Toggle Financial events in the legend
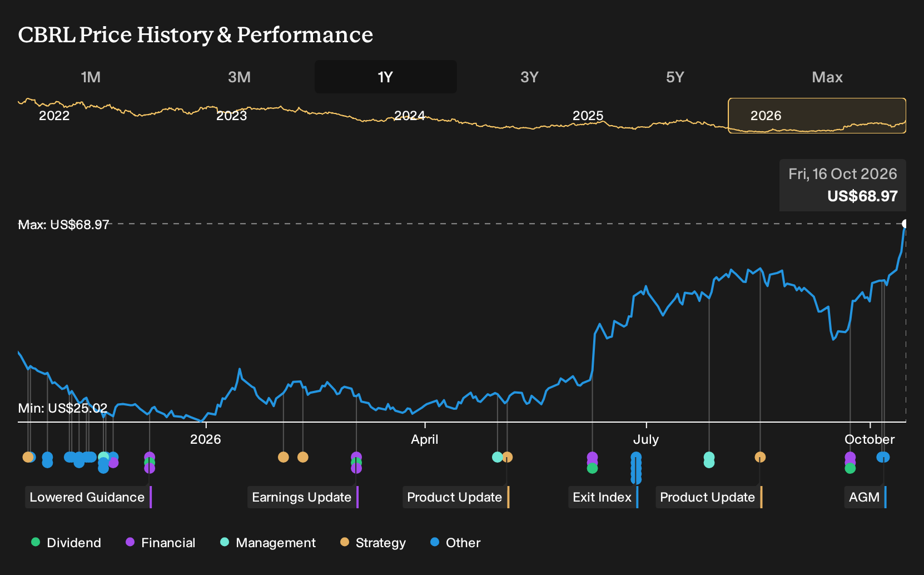This screenshot has height=575, width=924. click(x=161, y=543)
